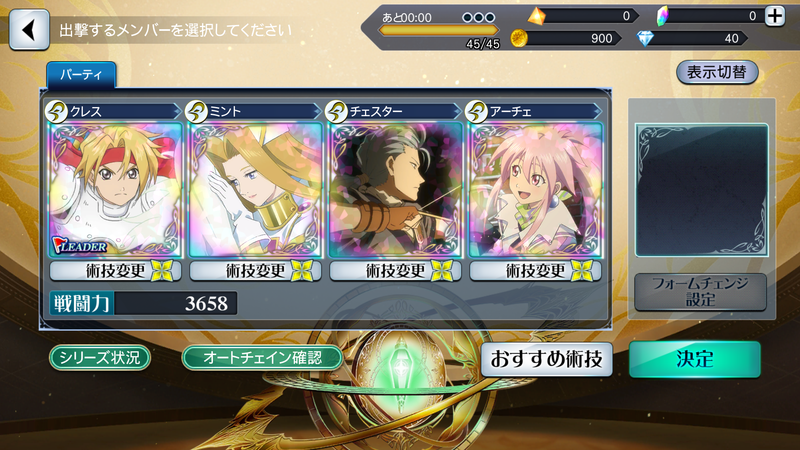Tap the gold coin currency icon
The width and height of the screenshot is (800, 450).
coord(519,38)
